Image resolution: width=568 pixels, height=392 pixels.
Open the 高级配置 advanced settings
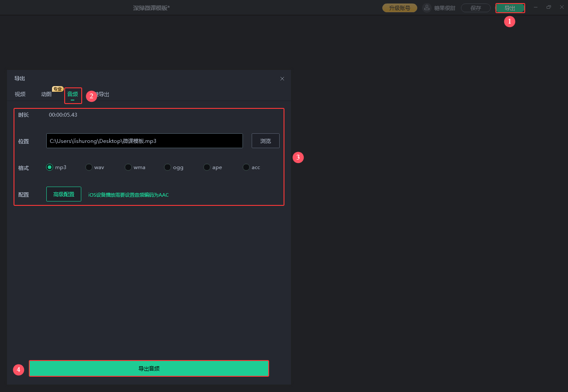click(x=64, y=194)
